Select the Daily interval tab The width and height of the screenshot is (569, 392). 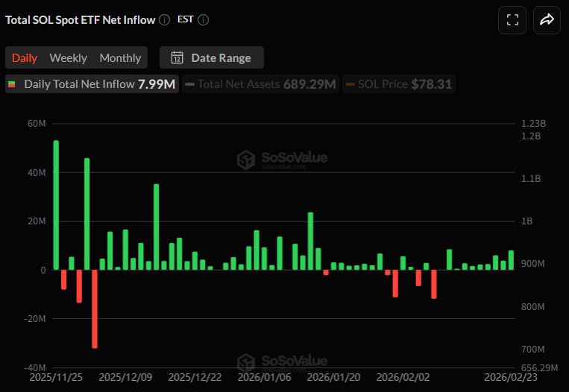click(x=25, y=57)
